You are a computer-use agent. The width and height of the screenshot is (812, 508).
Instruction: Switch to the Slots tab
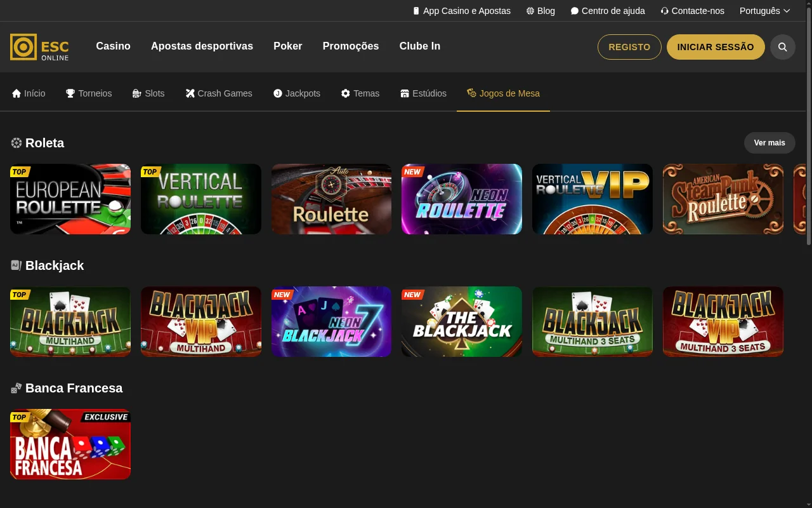point(148,93)
